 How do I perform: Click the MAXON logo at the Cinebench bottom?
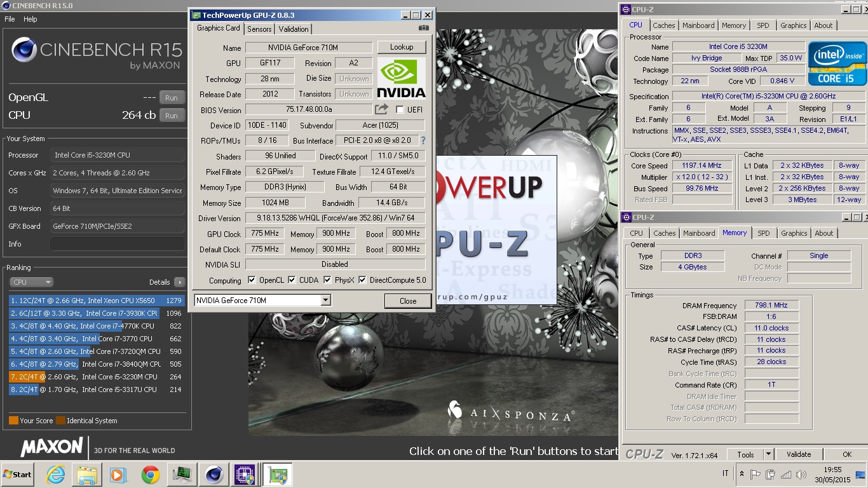[51, 447]
